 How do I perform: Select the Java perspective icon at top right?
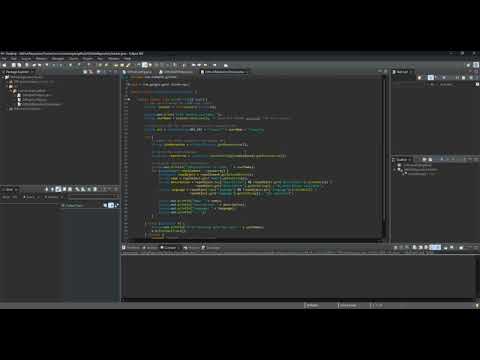476,65
